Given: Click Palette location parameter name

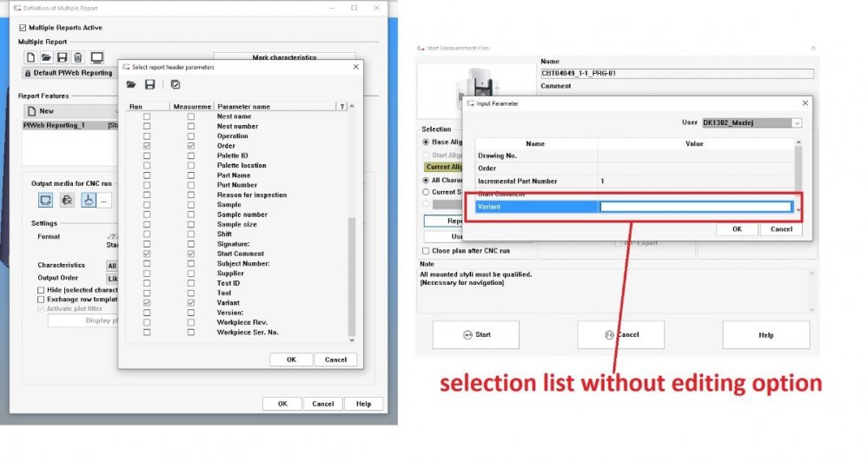Looking at the screenshot, I should pyautogui.click(x=242, y=166).
